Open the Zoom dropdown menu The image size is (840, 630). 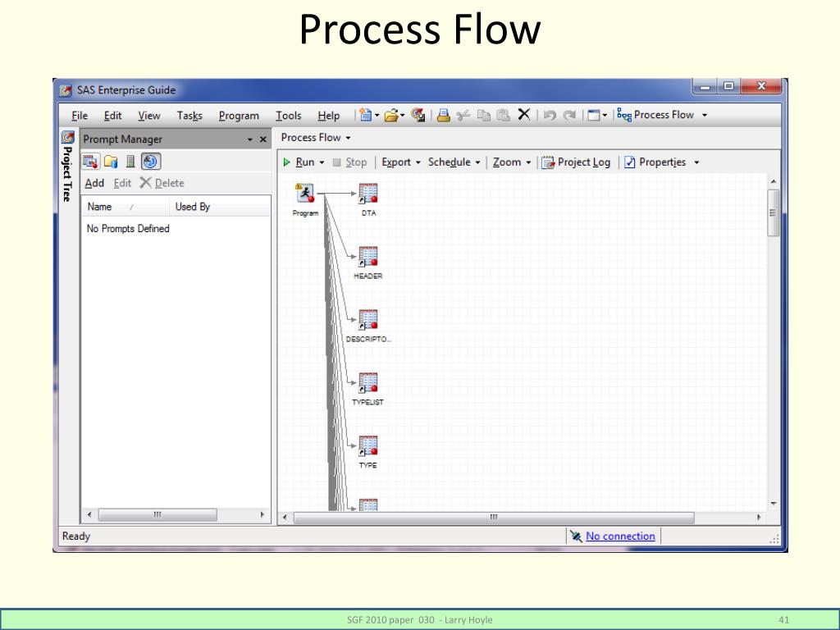(512, 162)
